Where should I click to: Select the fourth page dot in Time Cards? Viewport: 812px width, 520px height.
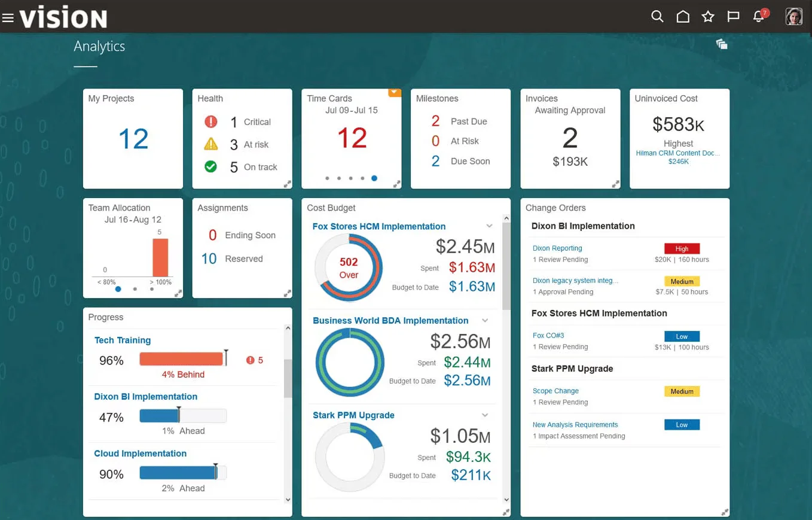coord(362,178)
